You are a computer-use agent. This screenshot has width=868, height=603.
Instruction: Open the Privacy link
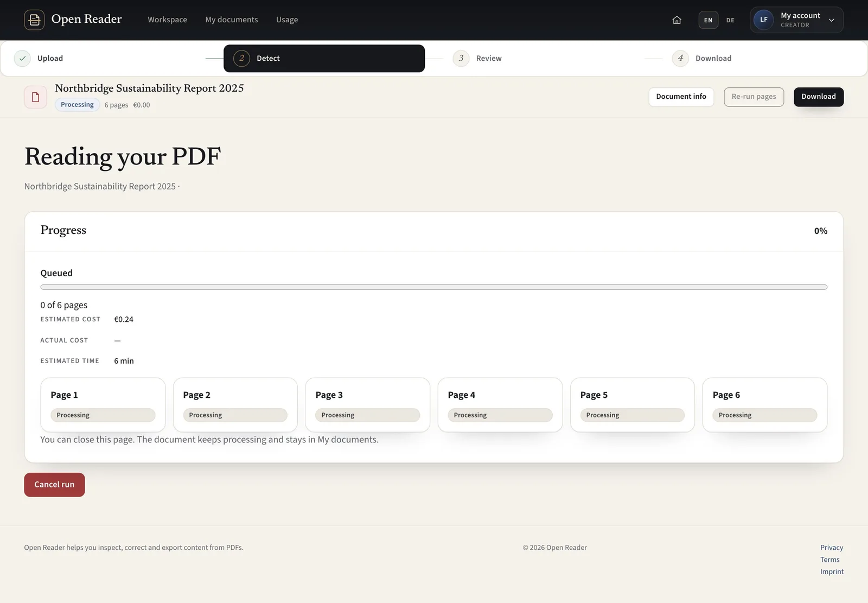832,548
